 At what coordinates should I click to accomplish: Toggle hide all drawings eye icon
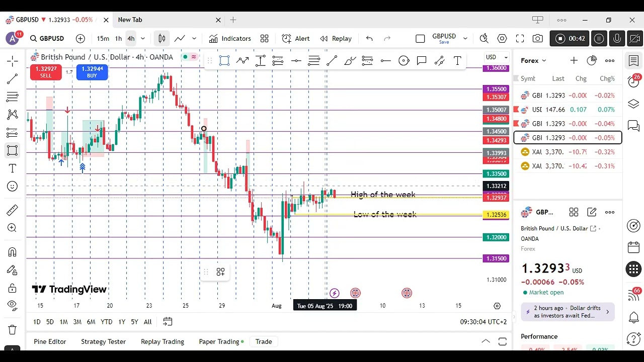point(13,306)
